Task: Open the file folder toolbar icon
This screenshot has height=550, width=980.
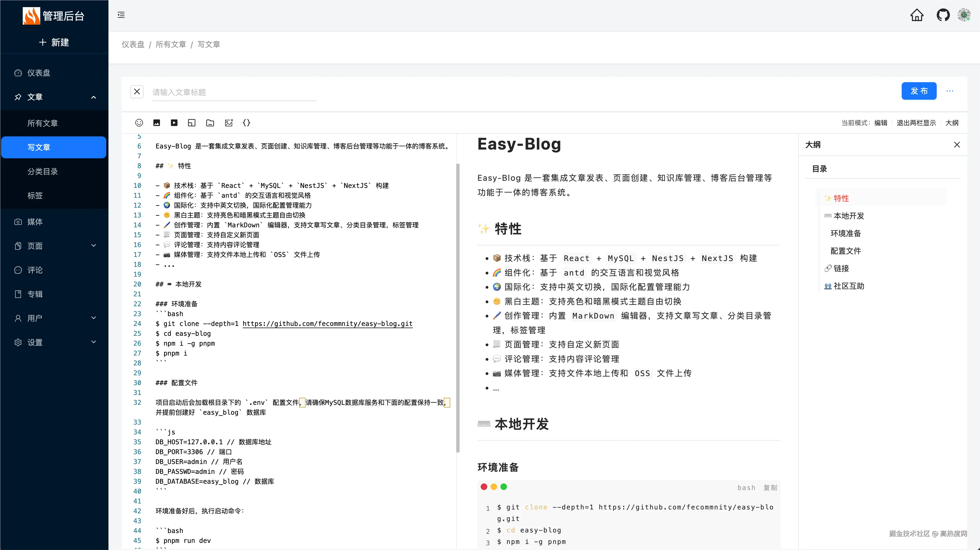Action: click(210, 122)
